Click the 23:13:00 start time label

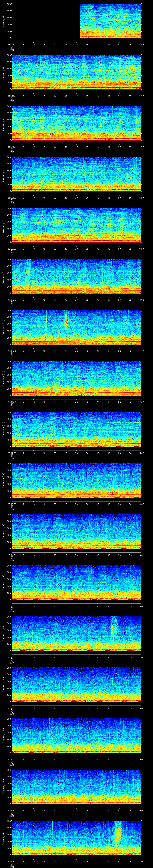(x=12, y=504)
